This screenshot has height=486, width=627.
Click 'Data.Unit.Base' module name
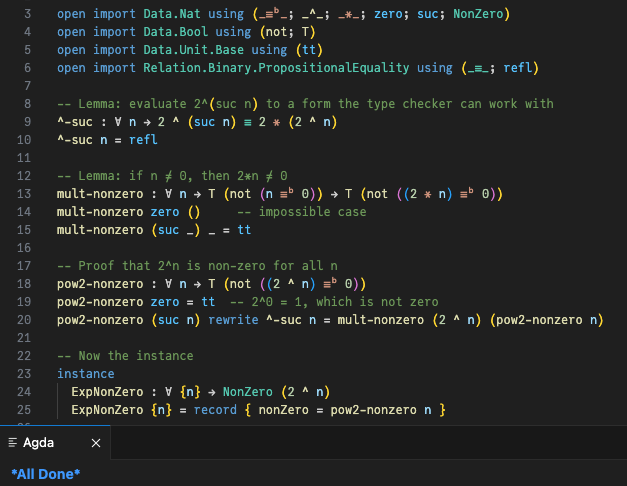pyautogui.click(x=194, y=50)
